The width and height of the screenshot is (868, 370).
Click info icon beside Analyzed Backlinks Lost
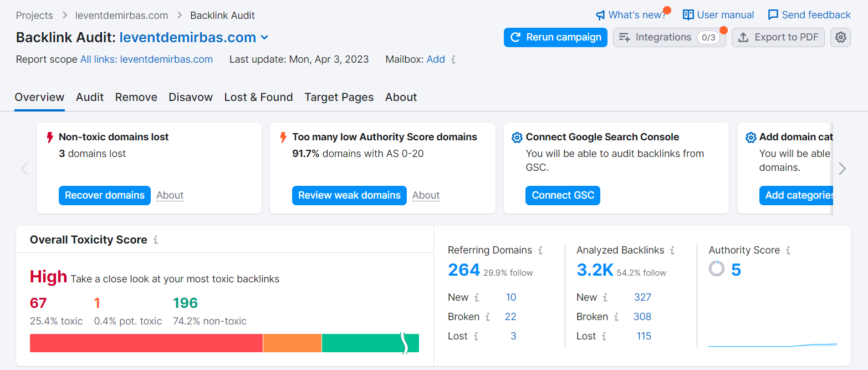(605, 336)
